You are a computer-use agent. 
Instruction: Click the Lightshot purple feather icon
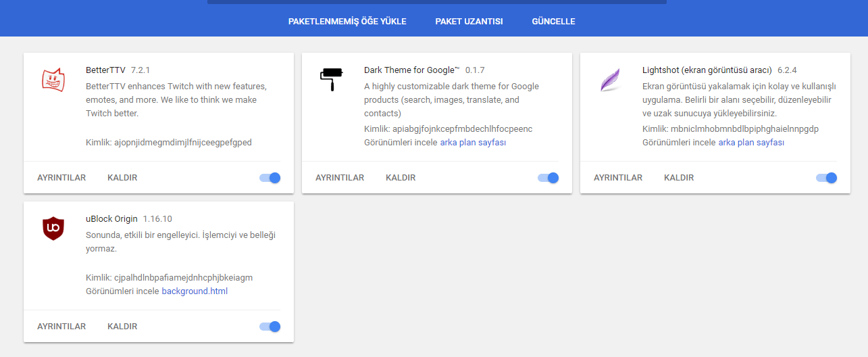tap(609, 80)
